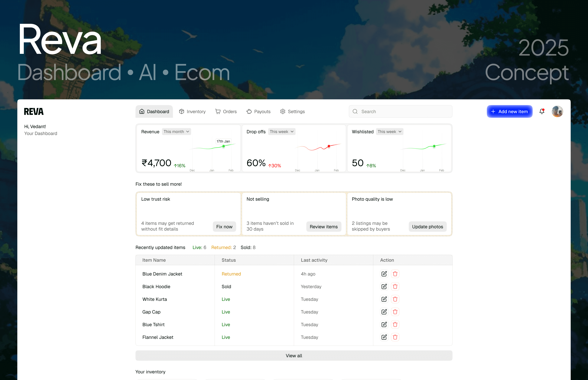Select the 17th Jan point on Revenue chart

tap(223, 146)
